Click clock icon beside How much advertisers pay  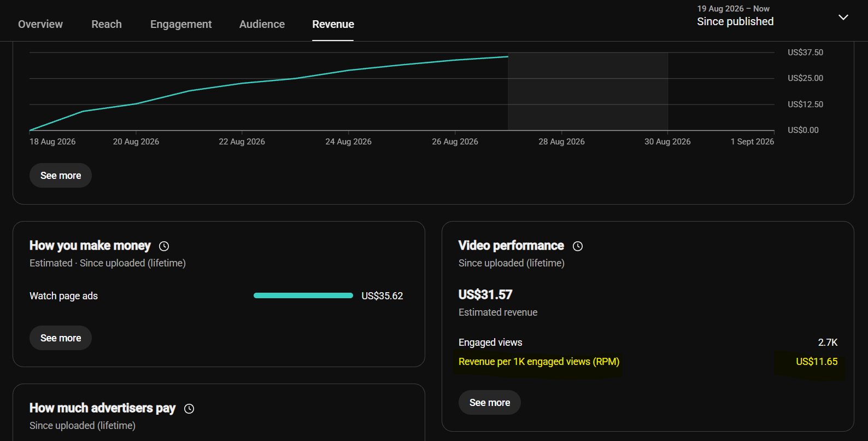click(x=189, y=409)
